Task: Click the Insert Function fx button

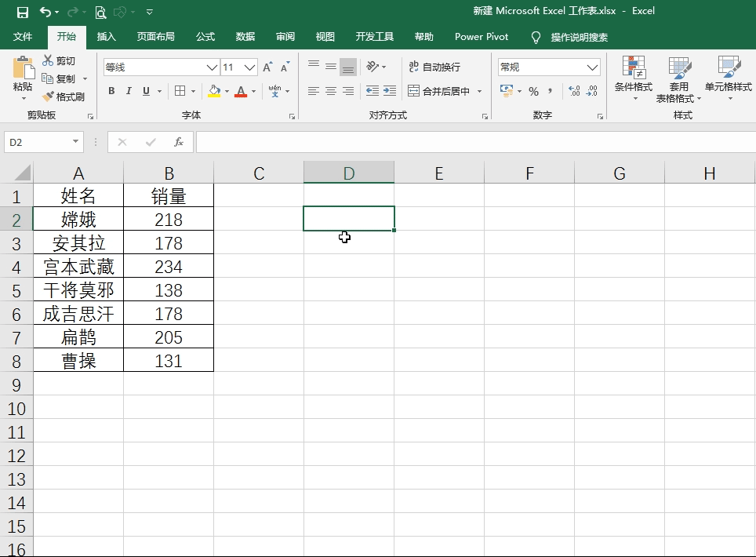Action: pyautogui.click(x=178, y=142)
